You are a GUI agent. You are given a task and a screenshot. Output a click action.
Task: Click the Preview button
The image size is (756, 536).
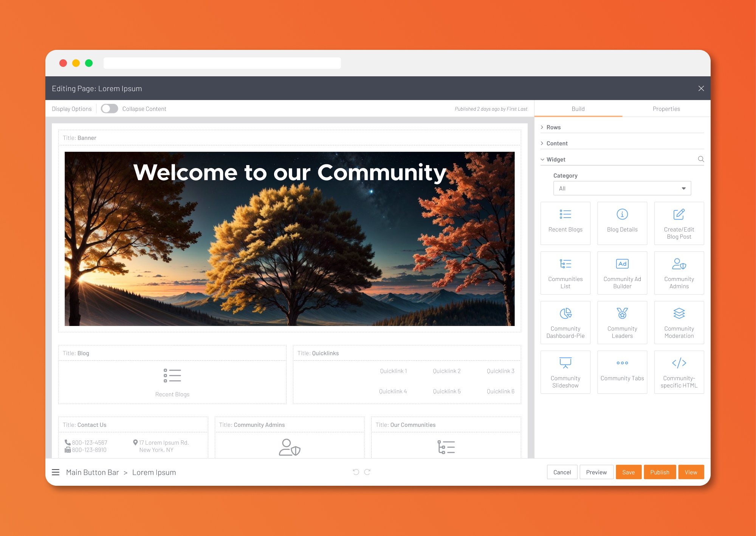point(596,472)
